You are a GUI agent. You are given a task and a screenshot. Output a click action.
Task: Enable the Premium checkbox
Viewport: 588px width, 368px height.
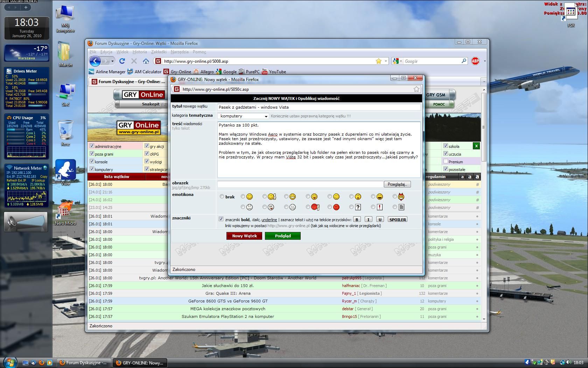446,161
